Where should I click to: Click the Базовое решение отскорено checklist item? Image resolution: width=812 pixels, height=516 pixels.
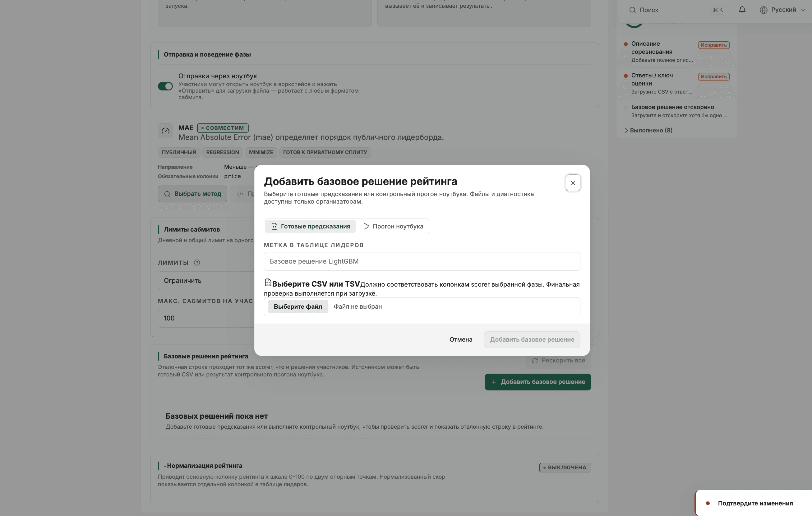pos(676,111)
